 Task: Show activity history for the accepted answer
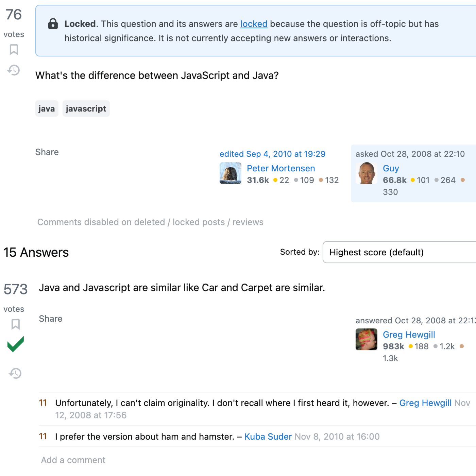click(15, 373)
